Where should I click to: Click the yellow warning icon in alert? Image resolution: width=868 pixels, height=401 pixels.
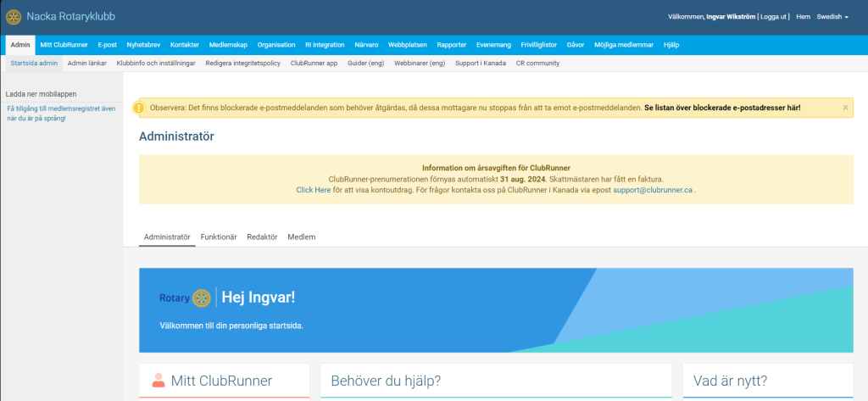coord(139,108)
